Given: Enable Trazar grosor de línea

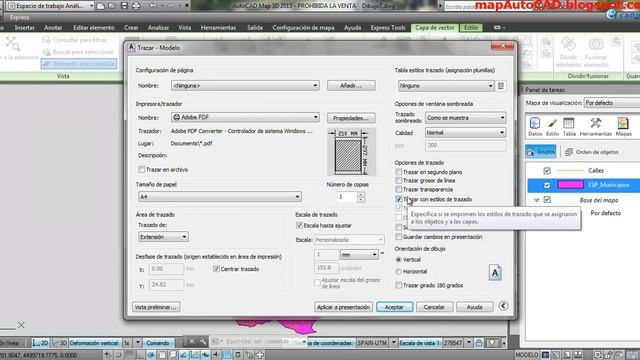Looking at the screenshot, I should click(399, 180).
